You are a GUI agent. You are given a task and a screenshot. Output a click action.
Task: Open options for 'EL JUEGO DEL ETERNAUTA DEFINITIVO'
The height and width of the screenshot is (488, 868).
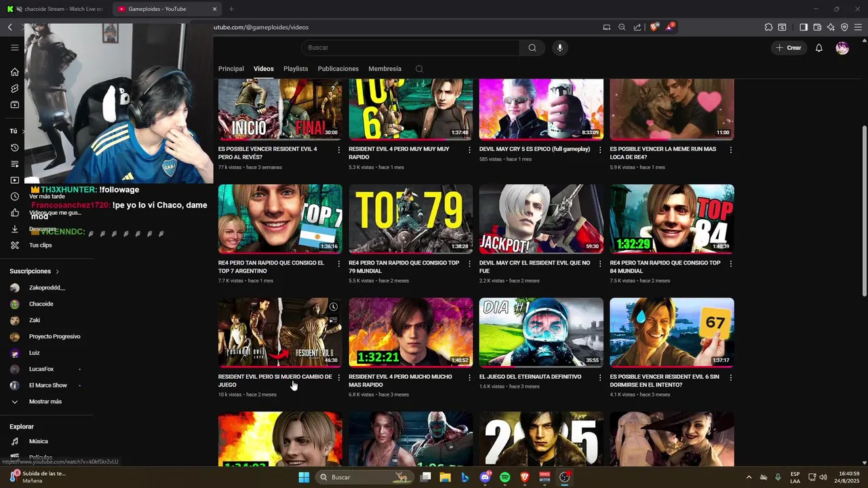(600, 378)
